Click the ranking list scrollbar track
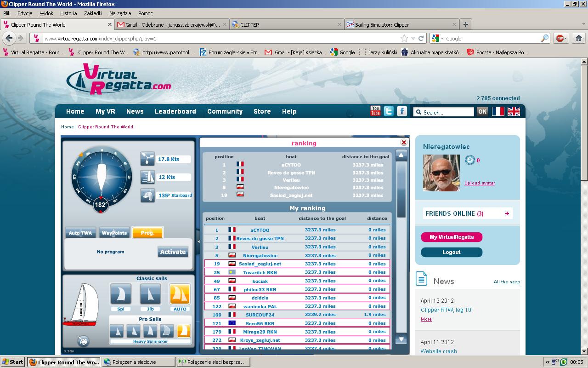Screen dimensions: 588x368 tap(401, 276)
